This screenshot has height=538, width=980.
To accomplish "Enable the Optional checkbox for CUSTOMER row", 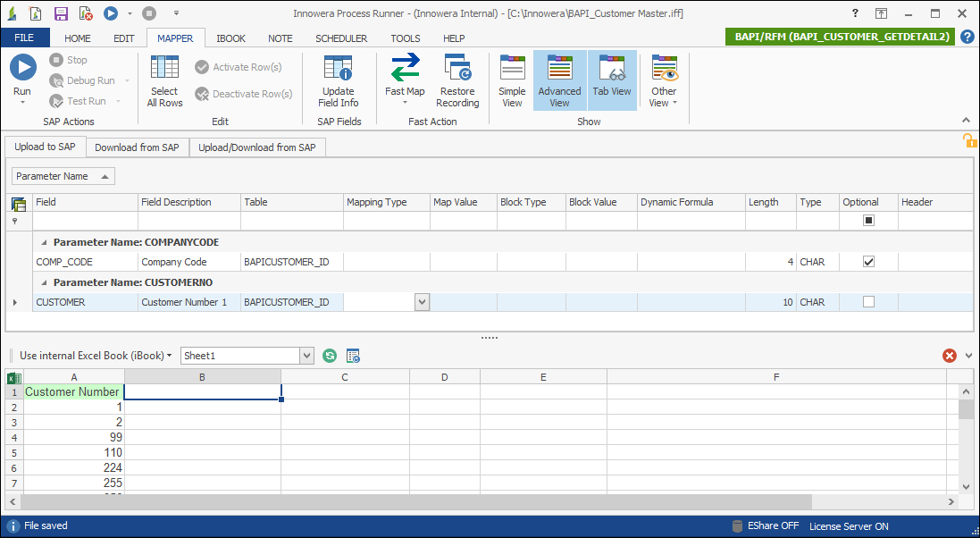I will pyautogui.click(x=867, y=301).
